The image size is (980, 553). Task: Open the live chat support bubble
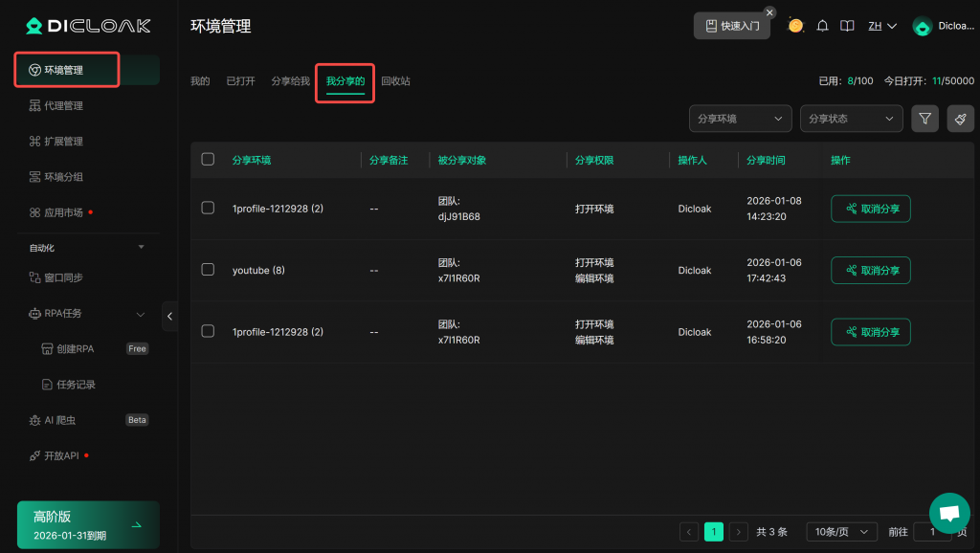click(x=948, y=513)
